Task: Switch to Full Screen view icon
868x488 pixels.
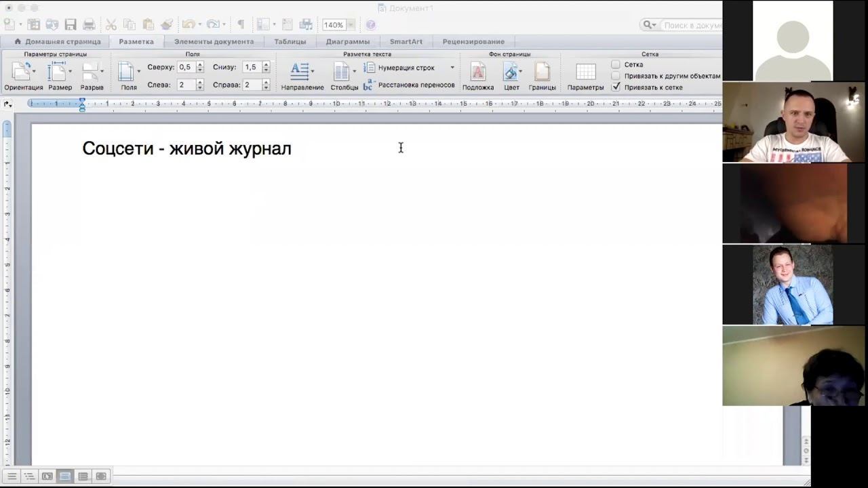Action: [x=101, y=476]
